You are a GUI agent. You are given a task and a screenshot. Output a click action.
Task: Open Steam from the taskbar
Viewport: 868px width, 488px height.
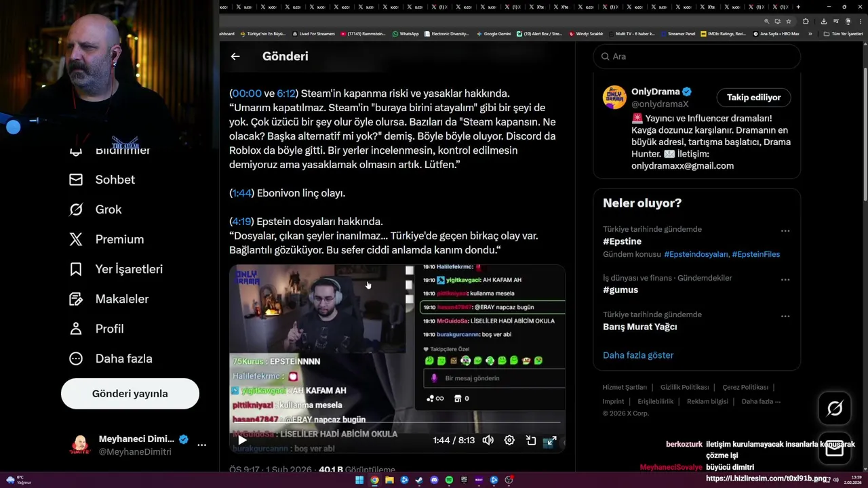pyautogui.click(x=419, y=480)
